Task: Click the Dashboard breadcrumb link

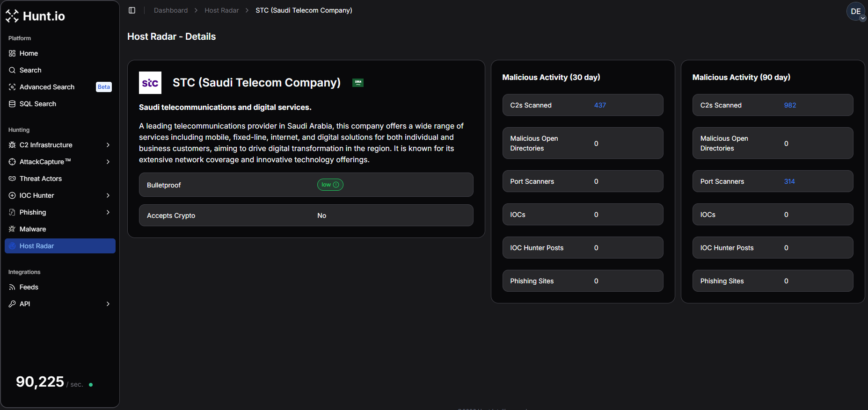Action: click(x=171, y=10)
